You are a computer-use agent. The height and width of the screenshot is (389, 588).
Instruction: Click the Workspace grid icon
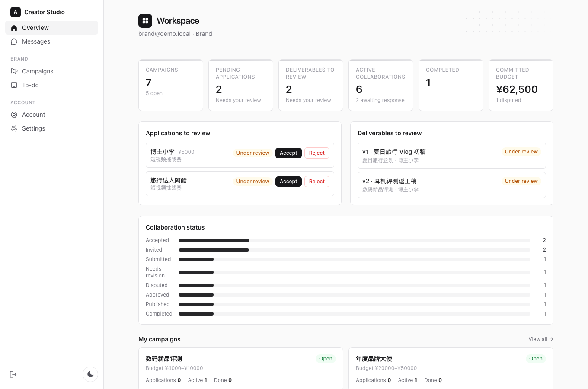(x=145, y=21)
